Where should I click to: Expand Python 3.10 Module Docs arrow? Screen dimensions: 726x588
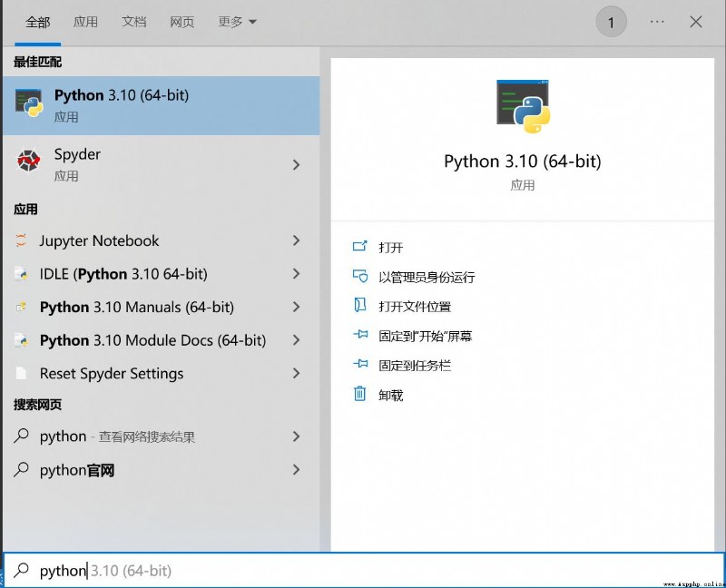[297, 340]
